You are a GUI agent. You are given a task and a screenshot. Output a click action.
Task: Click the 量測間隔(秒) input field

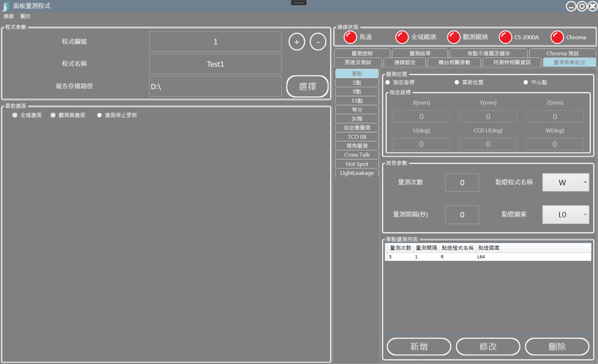pyautogui.click(x=462, y=214)
